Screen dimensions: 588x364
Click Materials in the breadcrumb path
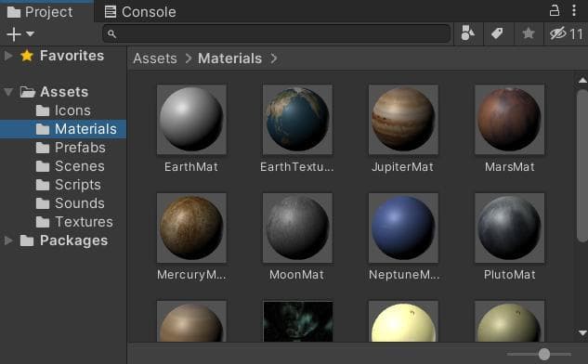[229, 58]
